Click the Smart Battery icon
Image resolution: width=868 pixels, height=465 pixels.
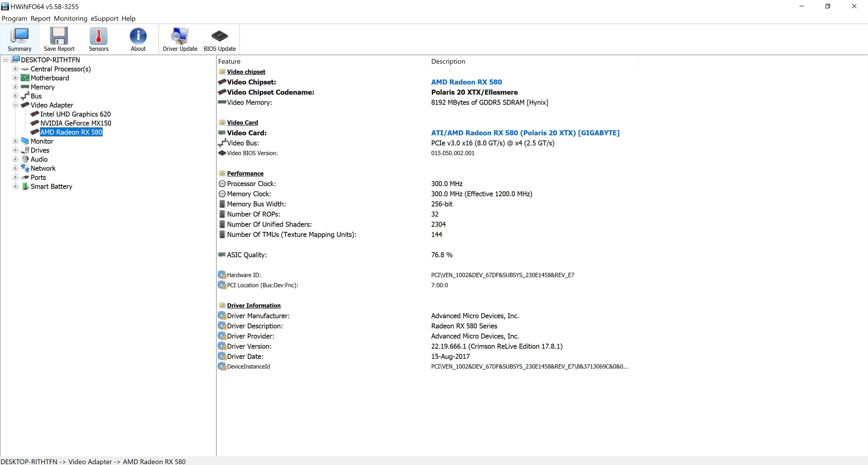pyautogui.click(x=25, y=186)
